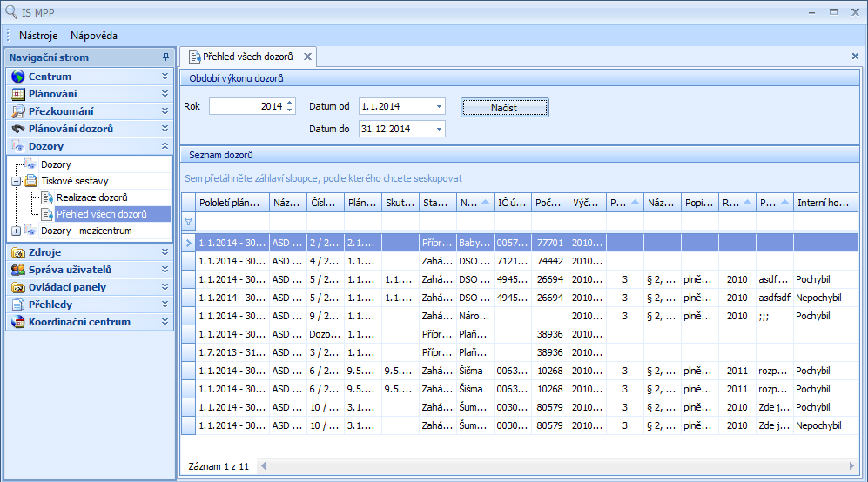
Task: Expand the Plánování dozorů group
Action: [165, 129]
